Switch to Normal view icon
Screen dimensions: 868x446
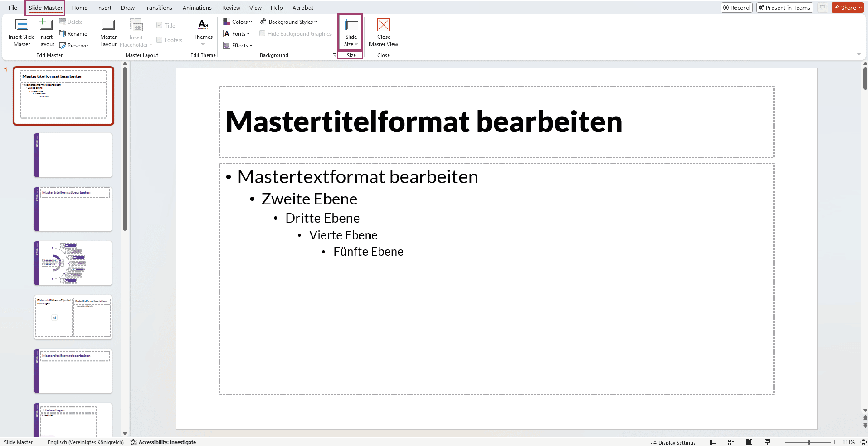coord(713,442)
